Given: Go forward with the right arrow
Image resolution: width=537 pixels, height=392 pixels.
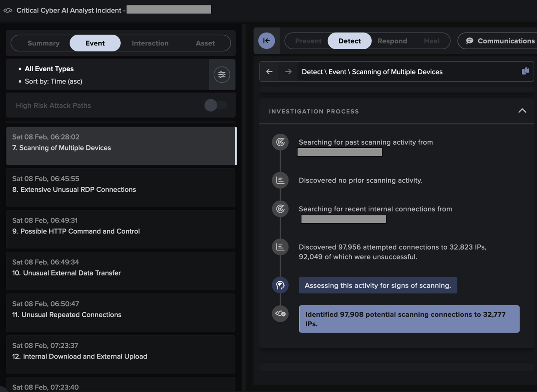Looking at the screenshot, I should pos(288,72).
